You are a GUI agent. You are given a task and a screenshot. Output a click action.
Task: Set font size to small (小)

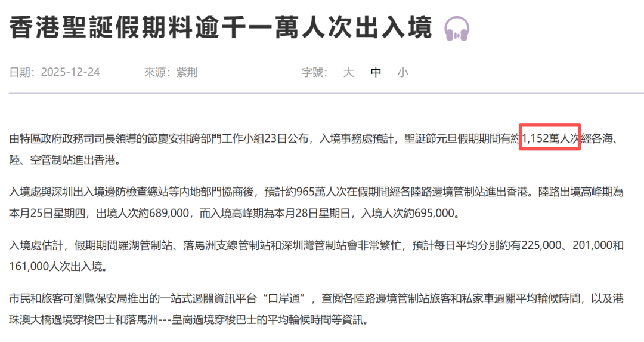403,73
